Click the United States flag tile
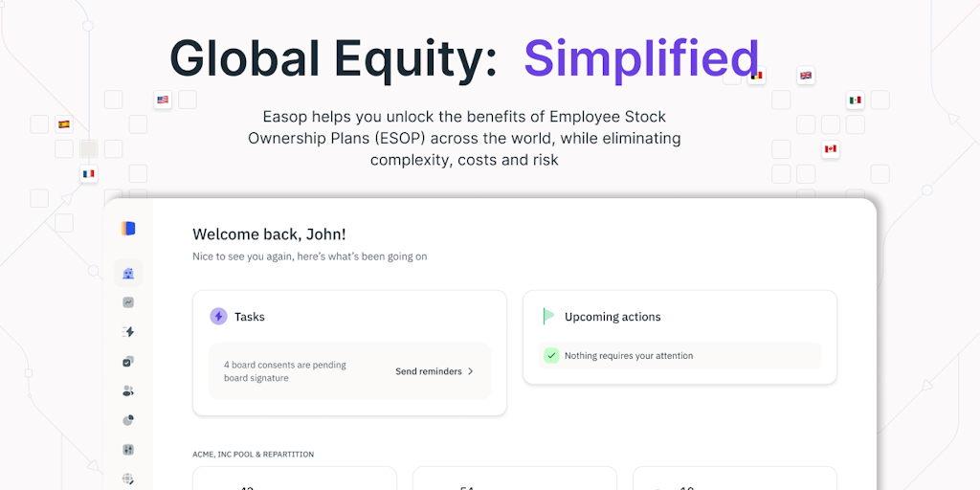980x490 pixels. pos(163,100)
